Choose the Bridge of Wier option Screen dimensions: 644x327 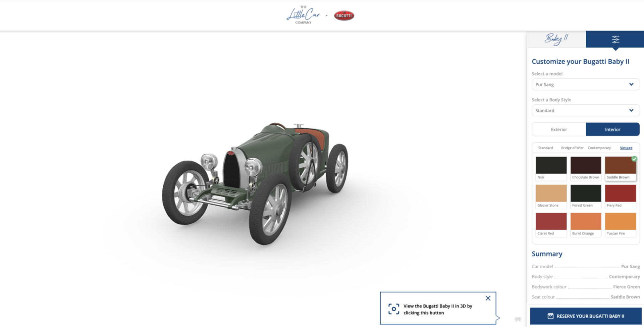pos(572,148)
